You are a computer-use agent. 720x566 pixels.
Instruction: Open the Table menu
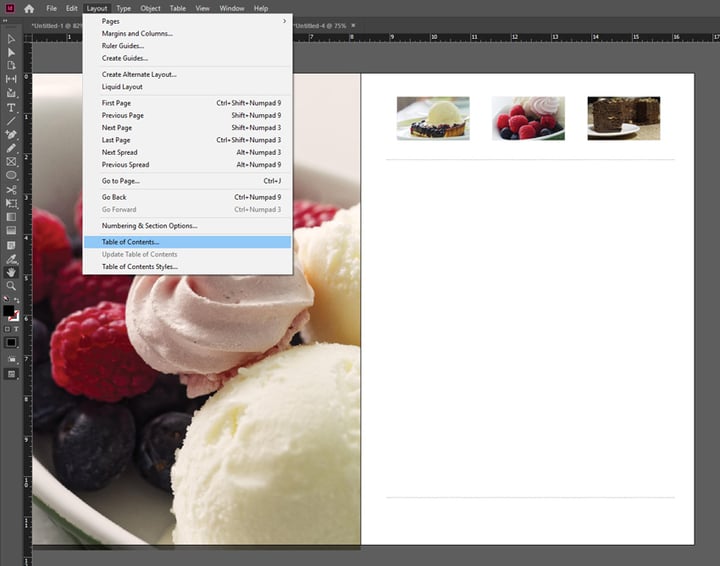178,8
